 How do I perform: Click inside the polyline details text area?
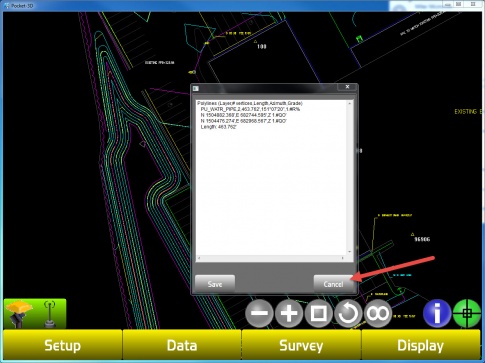tap(271, 177)
